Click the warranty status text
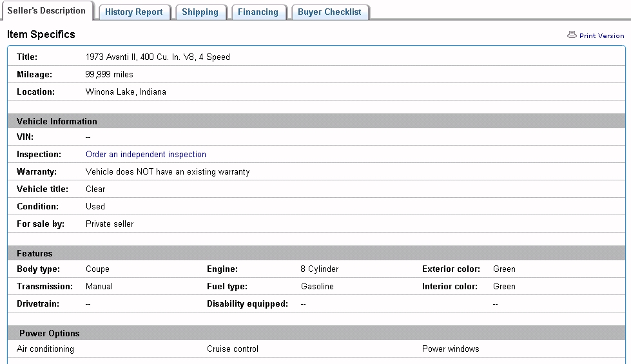The width and height of the screenshot is (631, 364). tap(167, 172)
